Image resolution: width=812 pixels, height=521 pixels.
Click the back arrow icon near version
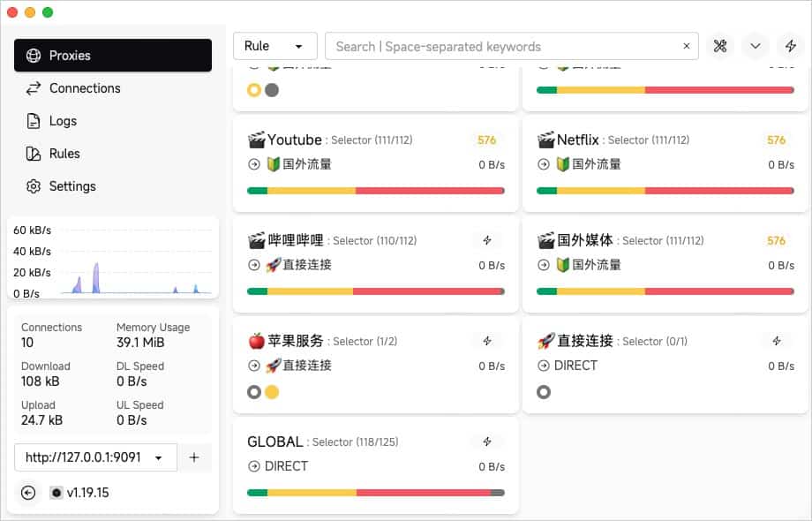click(28, 493)
